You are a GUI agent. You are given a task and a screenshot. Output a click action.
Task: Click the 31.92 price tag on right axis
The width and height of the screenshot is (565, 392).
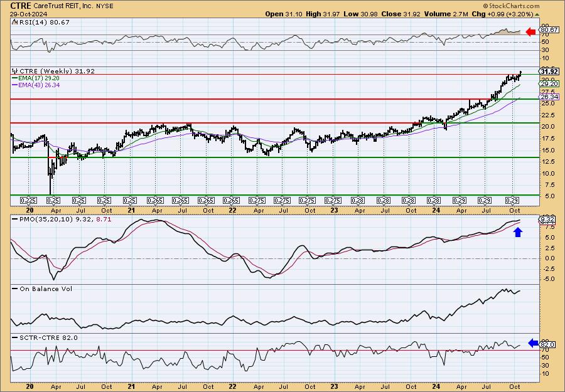(549, 72)
